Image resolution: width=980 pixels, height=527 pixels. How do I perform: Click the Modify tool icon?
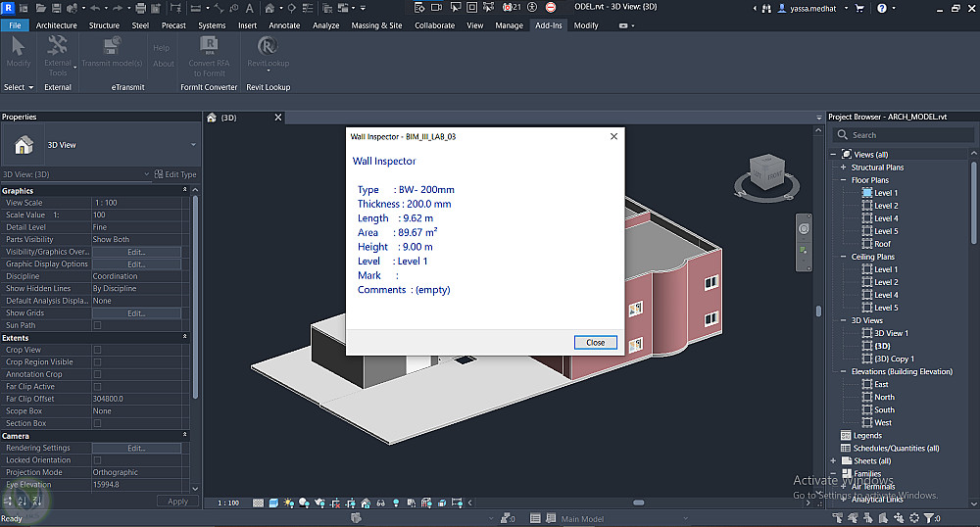18,47
